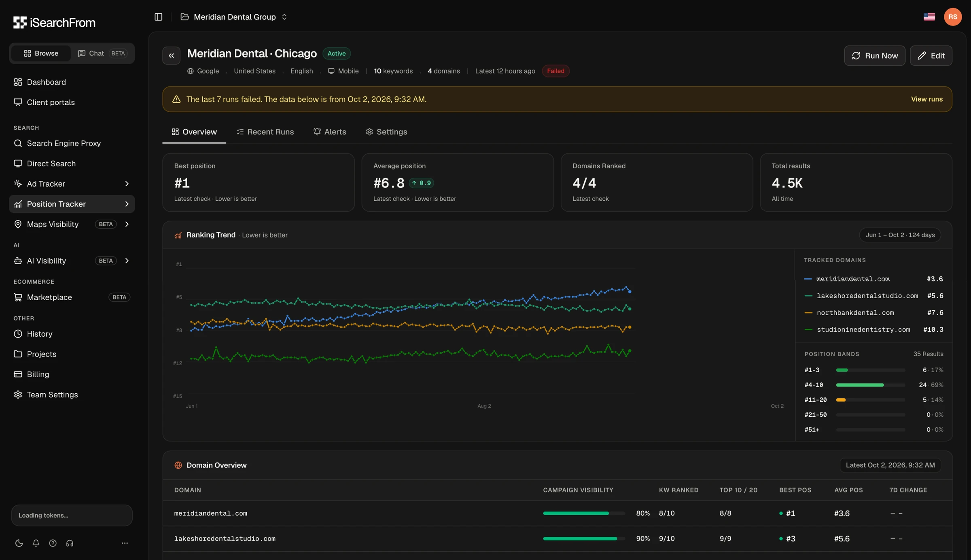This screenshot has height=560, width=971.
Task: Open Dashboard from the sidebar
Action: pyautogui.click(x=72, y=82)
